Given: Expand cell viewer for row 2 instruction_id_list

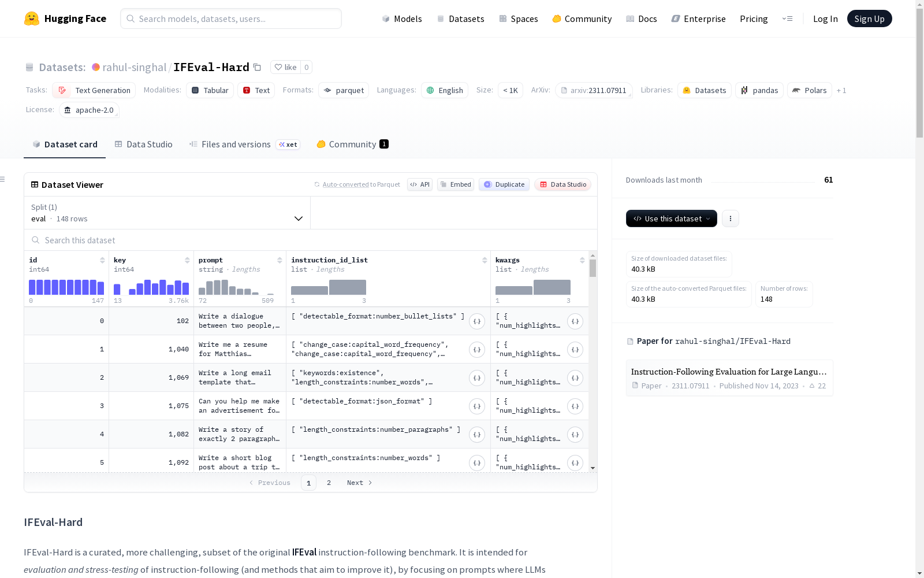Looking at the screenshot, I should [477, 378].
